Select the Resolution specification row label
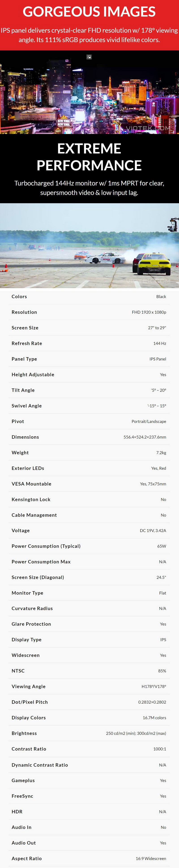 pyautogui.click(x=24, y=312)
